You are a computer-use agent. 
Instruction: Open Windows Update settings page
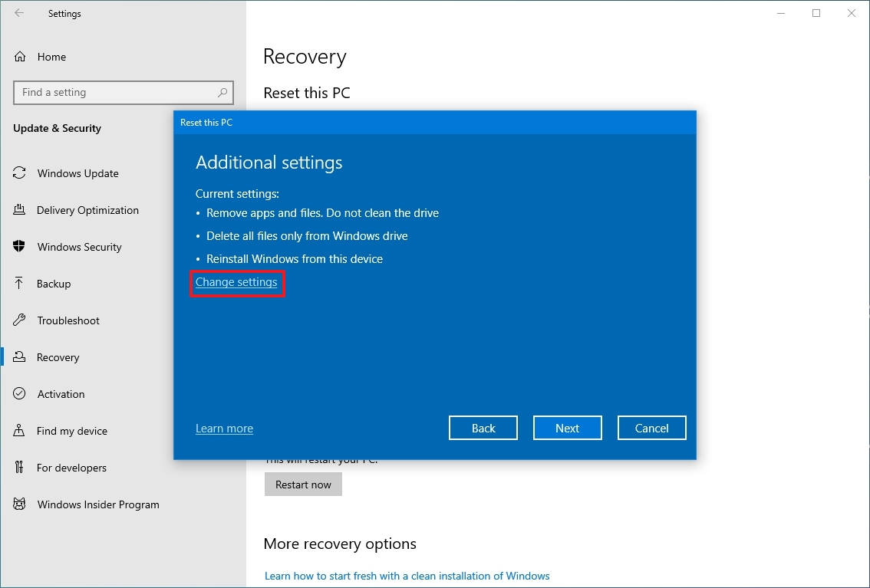coord(77,173)
